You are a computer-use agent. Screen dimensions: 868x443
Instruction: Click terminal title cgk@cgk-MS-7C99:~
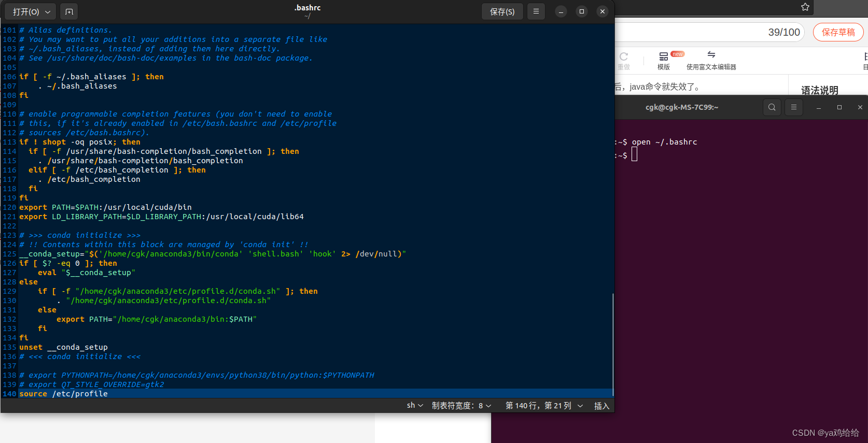coord(682,107)
